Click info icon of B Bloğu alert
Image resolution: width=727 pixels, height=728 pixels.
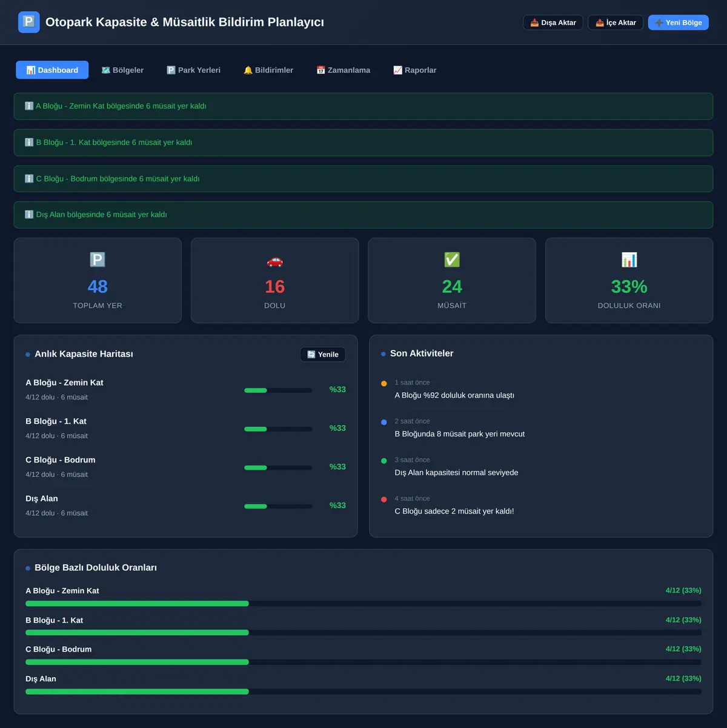(29, 142)
